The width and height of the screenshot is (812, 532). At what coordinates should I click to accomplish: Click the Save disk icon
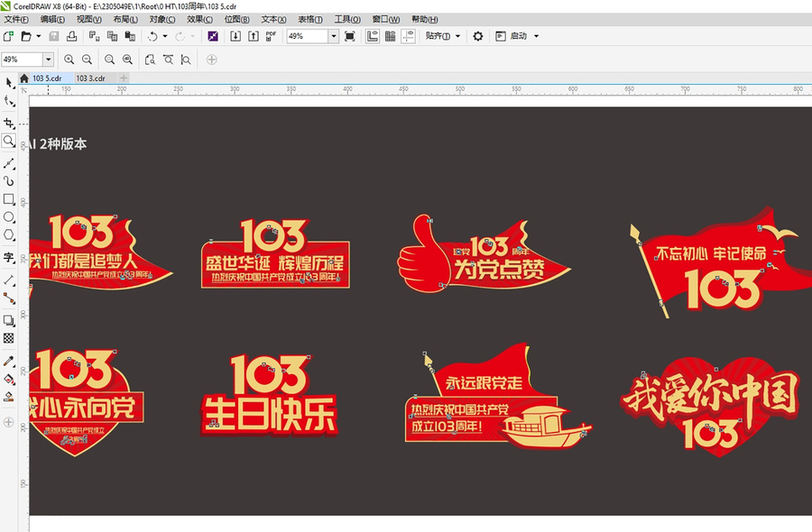point(54,36)
